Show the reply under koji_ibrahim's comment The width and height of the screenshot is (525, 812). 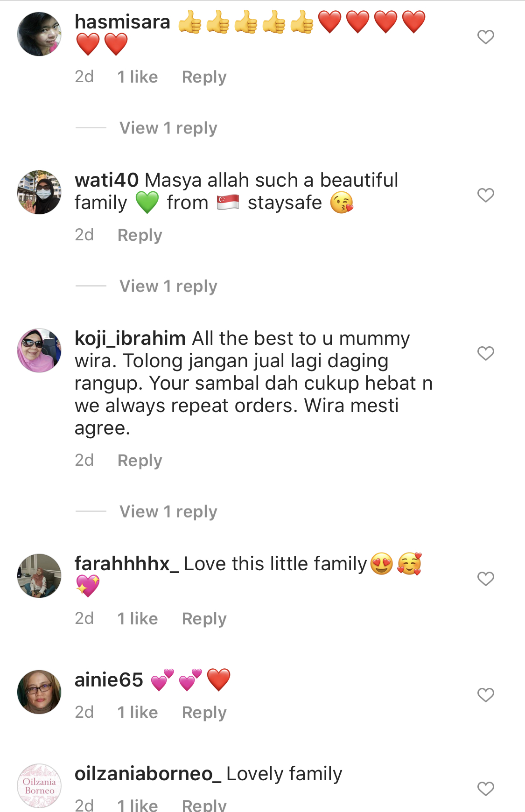click(x=168, y=511)
